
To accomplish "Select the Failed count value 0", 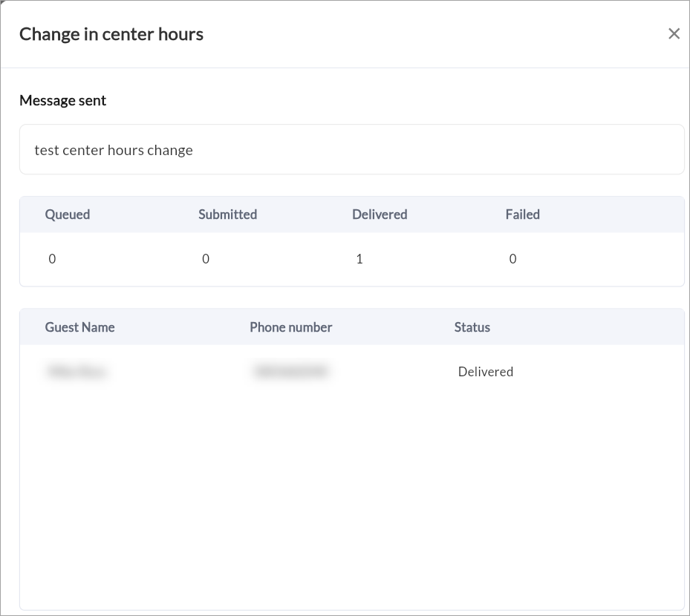I will point(512,259).
